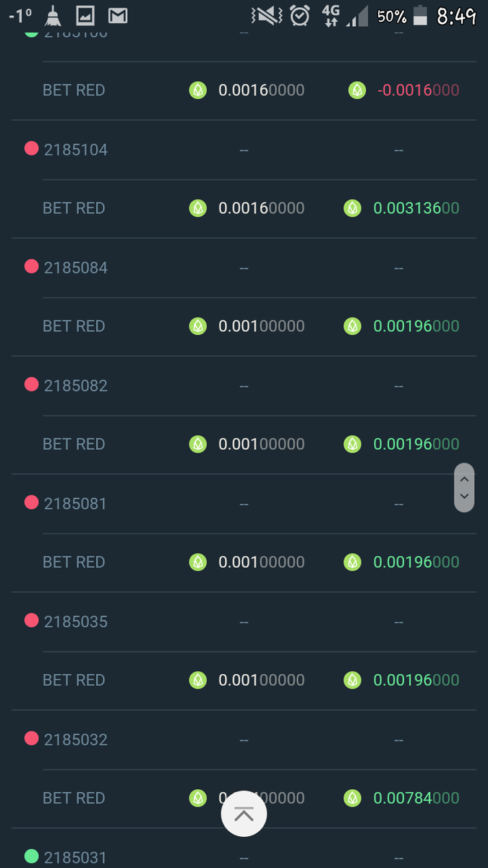Screen dimensions: 488x868
Task: Tap the alarm clock status icon
Action: click(x=299, y=15)
